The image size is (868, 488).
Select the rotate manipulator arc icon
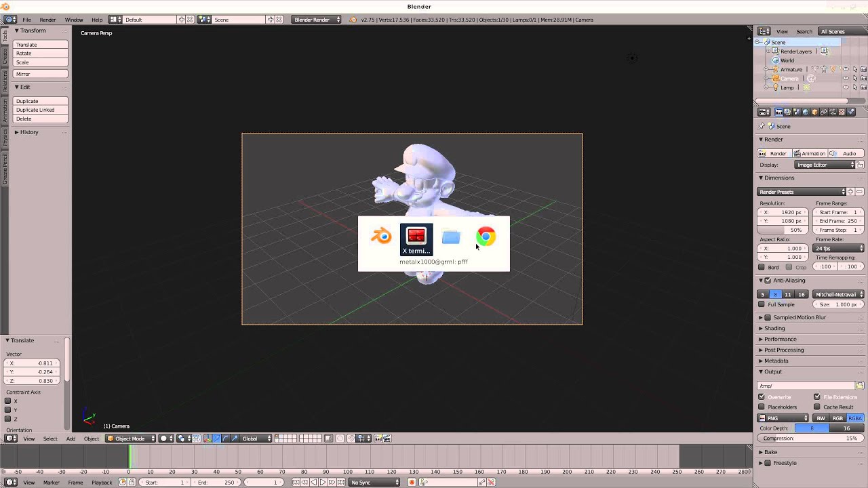(x=226, y=439)
